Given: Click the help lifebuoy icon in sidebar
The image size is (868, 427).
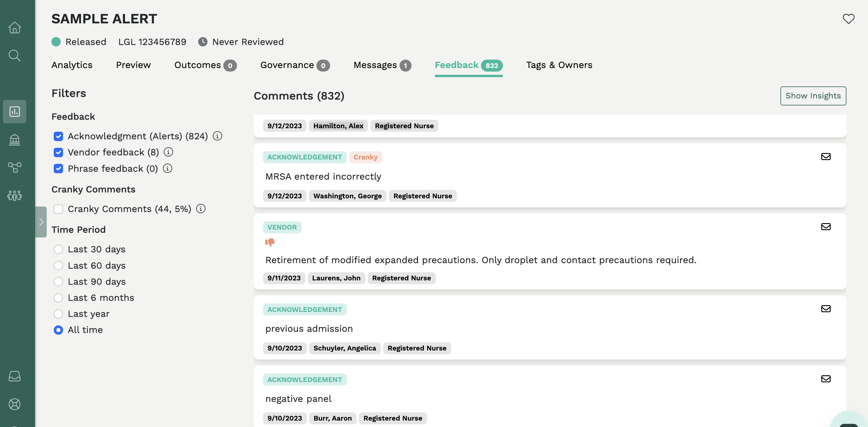Looking at the screenshot, I should [x=15, y=404].
